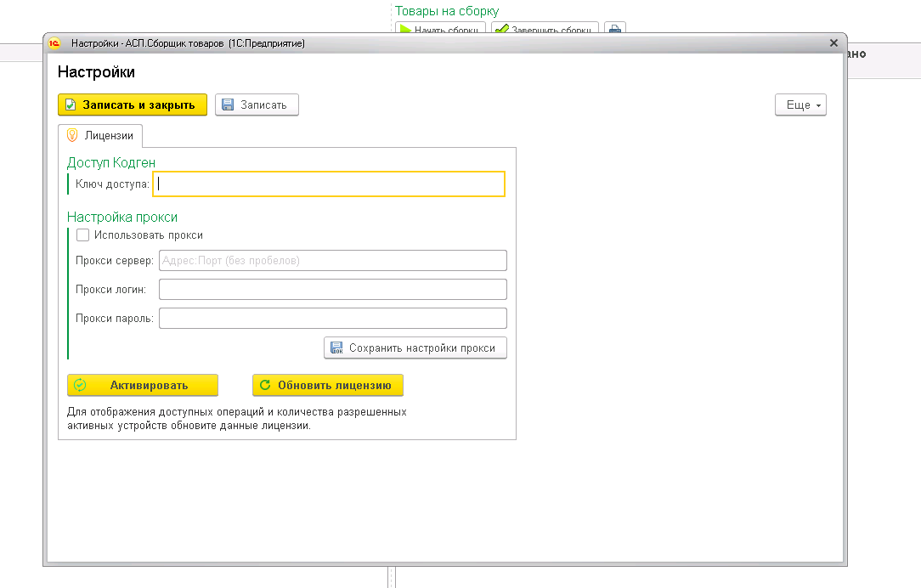This screenshot has height=588, width=921.
Task: Click the document icon on Записать и закрыть
Action: tap(71, 105)
